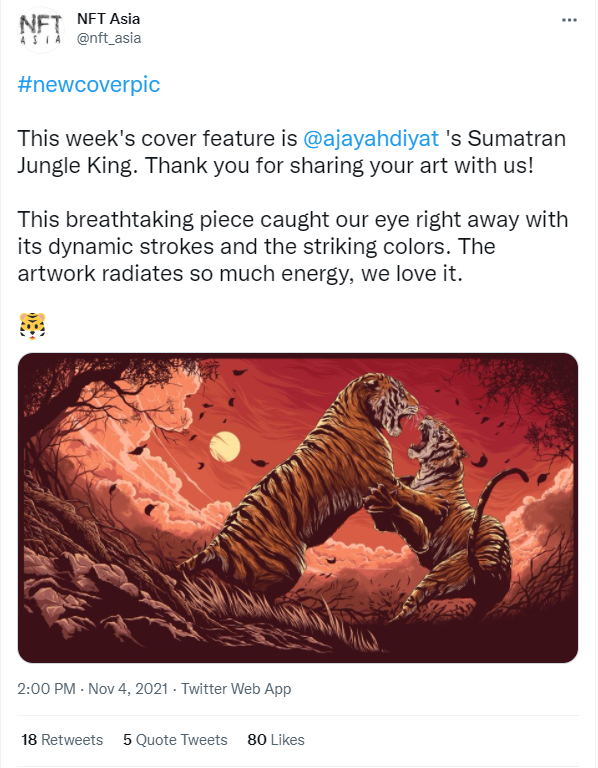Viewport: 598px width, 768px height.
Task: Click the tiger face emoji
Action: [32, 326]
